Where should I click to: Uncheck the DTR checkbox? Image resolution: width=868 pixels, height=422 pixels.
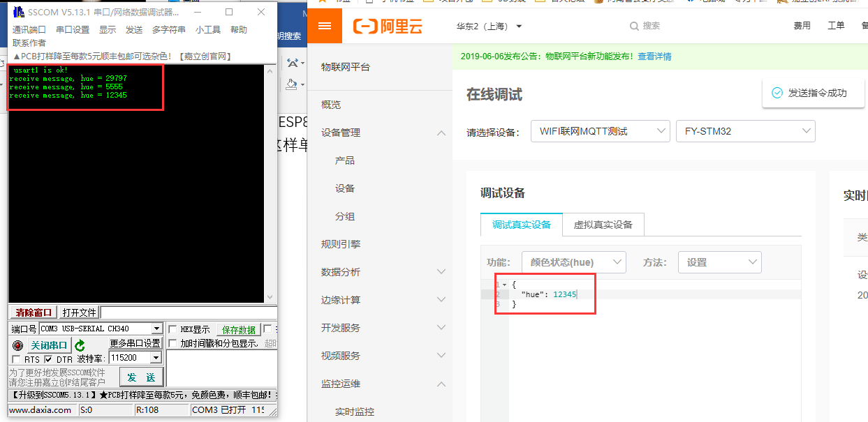tap(48, 359)
